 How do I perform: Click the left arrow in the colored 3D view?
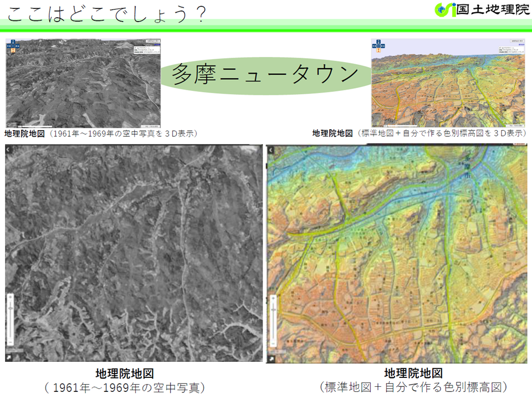tap(374, 46)
